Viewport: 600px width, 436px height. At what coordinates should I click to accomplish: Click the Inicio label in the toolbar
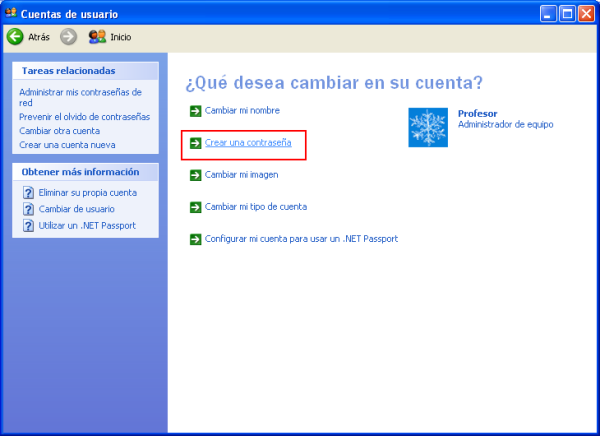click(120, 37)
